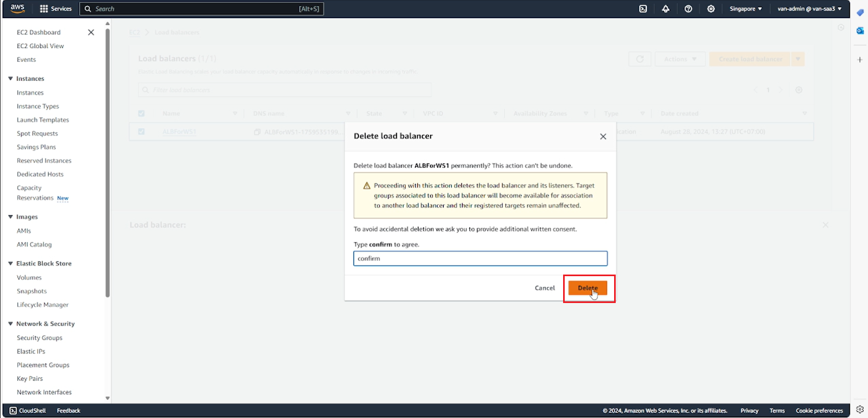Open Lifecycle Manager
The image size is (868, 418).
tap(42, 305)
